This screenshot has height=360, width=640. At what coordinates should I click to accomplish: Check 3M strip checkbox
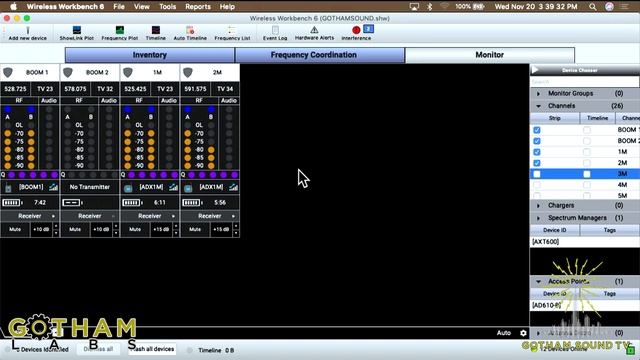pyautogui.click(x=537, y=174)
